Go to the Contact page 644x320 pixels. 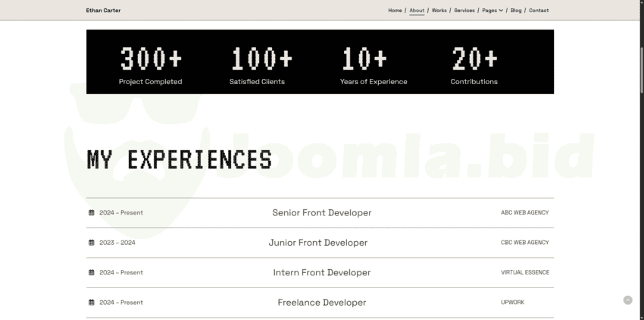[539, 11]
